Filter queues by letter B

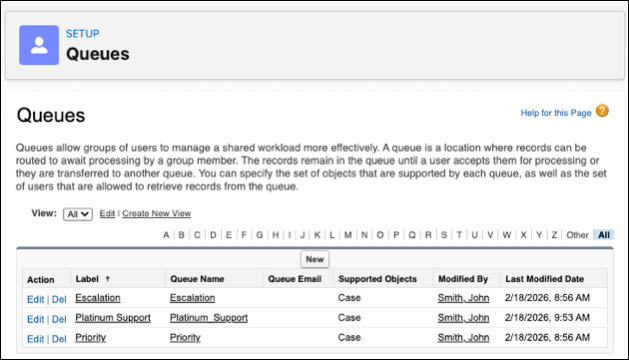coord(182,235)
